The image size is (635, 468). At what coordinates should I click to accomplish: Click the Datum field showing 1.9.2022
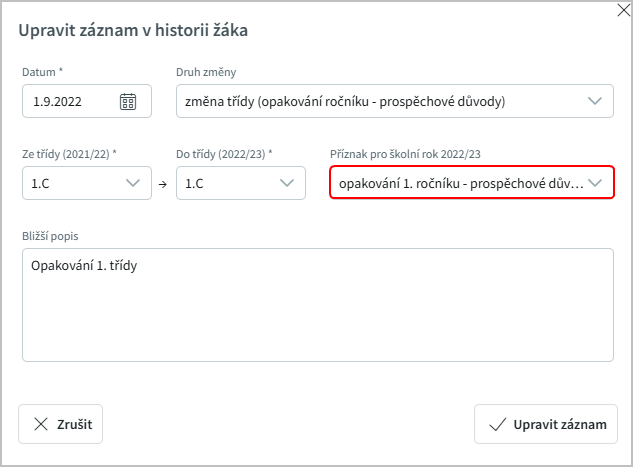tap(70, 101)
